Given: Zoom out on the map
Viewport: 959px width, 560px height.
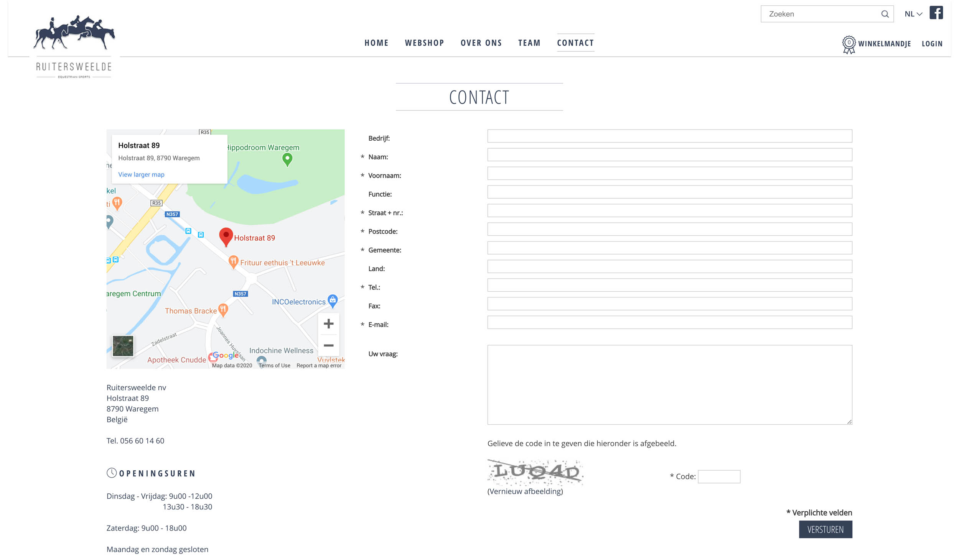Looking at the screenshot, I should tap(328, 345).
